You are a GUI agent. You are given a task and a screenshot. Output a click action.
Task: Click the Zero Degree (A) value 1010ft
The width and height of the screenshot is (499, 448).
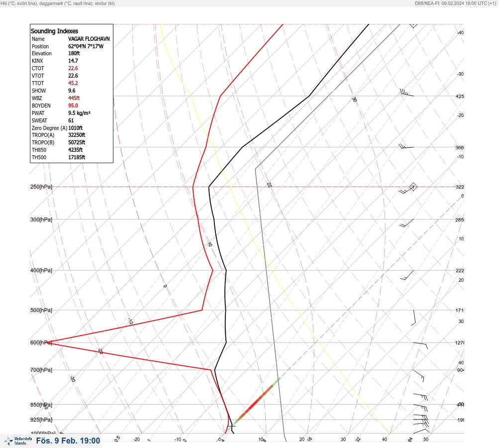click(x=76, y=128)
